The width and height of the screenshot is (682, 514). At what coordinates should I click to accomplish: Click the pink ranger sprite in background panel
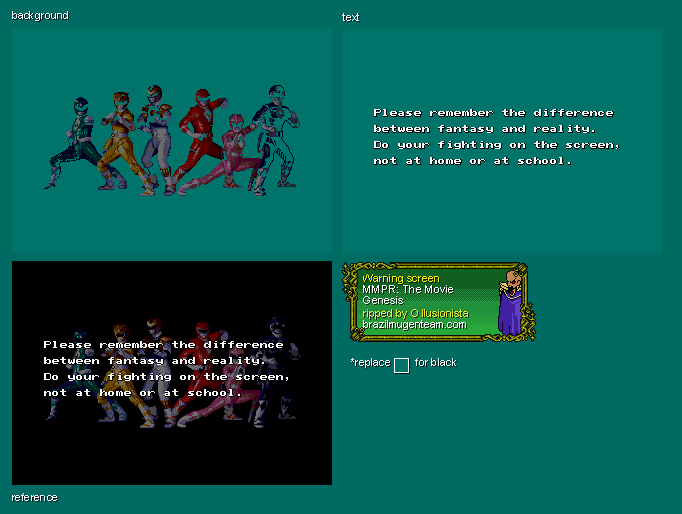(x=222, y=154)
